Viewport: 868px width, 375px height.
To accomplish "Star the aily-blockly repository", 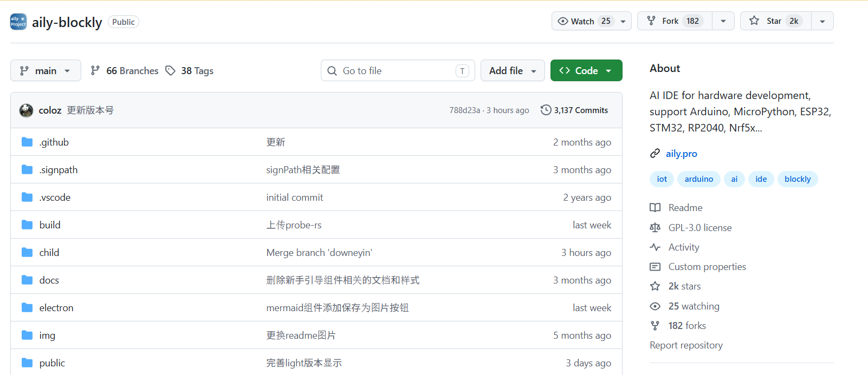I will pyautogui.click(x=775, y=21).
